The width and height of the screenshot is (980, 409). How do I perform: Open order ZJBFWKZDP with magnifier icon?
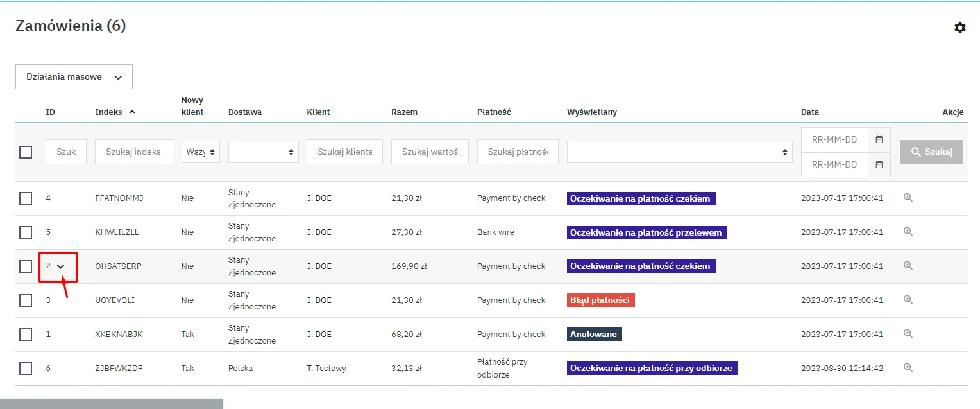click(908, 368)
